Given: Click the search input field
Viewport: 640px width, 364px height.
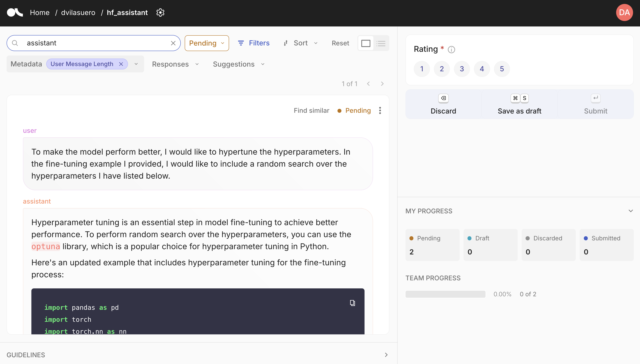Looking at the screenshot, I should coord(94,43).
